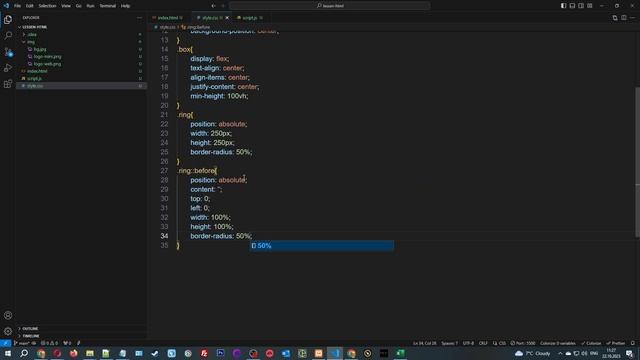Open the Run and Debug view
This screenshot has width=640, height=360.
(8, 68)
